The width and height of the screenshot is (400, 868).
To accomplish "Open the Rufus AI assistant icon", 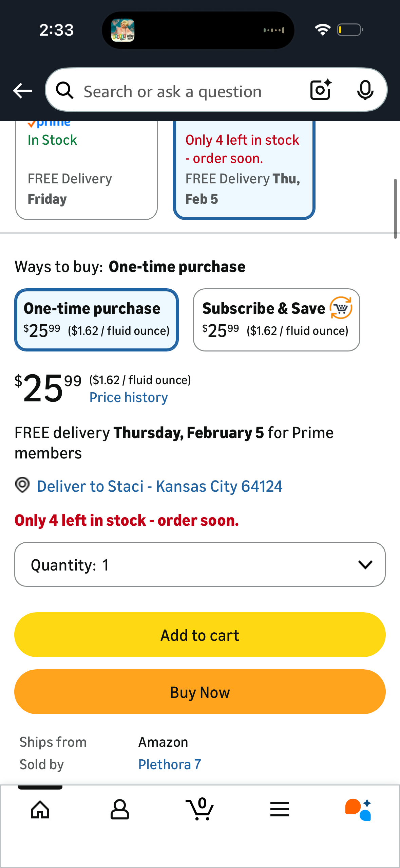I will (x=358, y=809).
